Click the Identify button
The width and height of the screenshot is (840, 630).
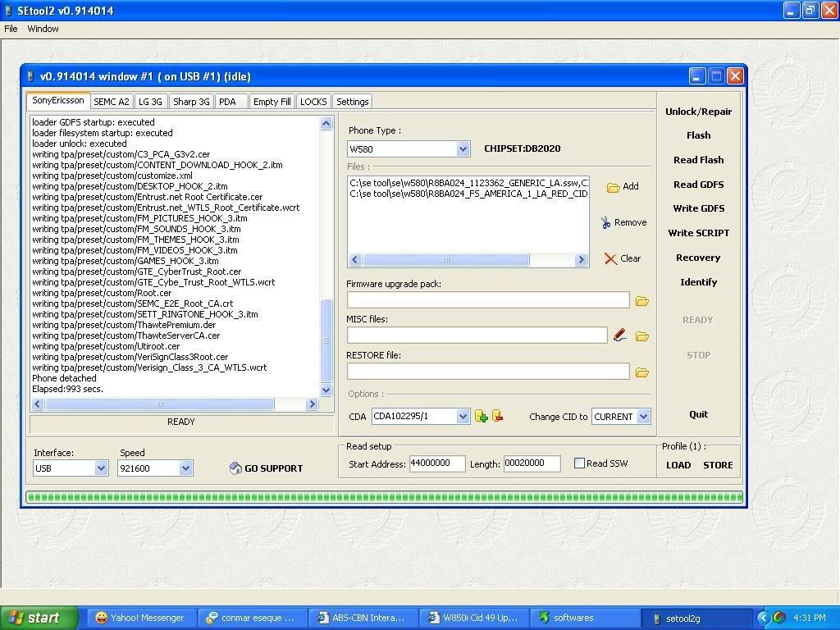click(699, 282)
